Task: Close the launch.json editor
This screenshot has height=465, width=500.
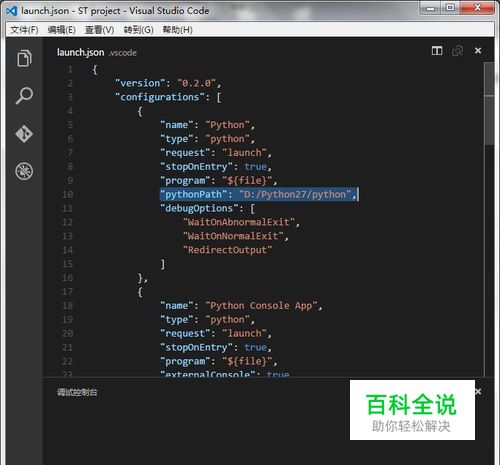Action: click(x=478, y=51)
